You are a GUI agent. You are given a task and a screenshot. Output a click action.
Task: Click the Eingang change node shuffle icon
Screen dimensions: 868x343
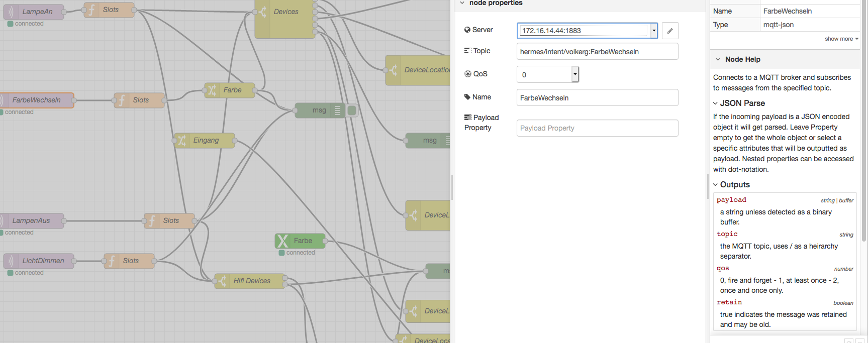(x=182, y=140)
